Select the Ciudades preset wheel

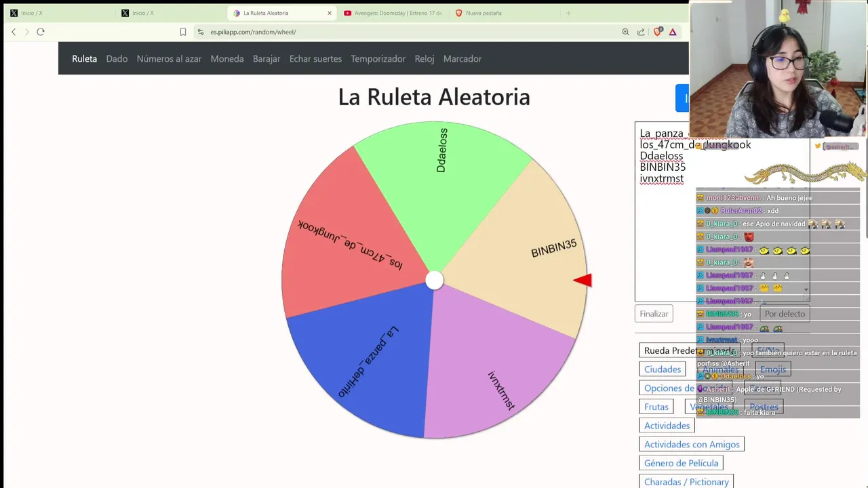coord(663,369)
